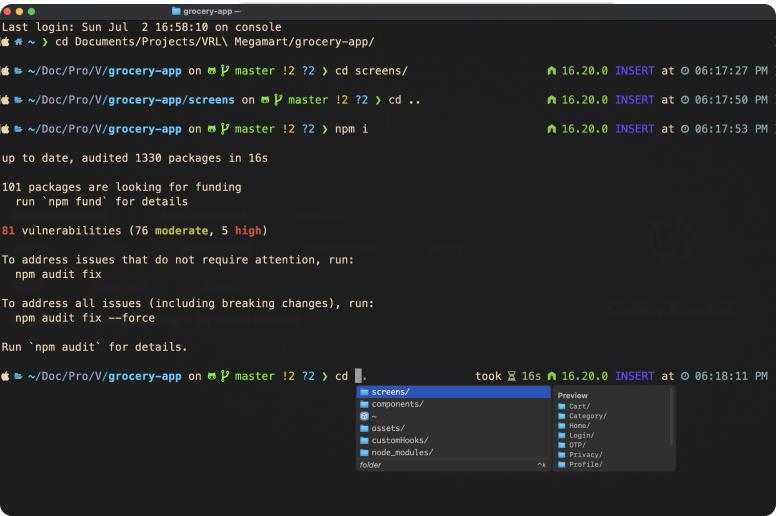Click 'Last login: Sun Jul 2 16:58:10 on console'

point(142,27)
